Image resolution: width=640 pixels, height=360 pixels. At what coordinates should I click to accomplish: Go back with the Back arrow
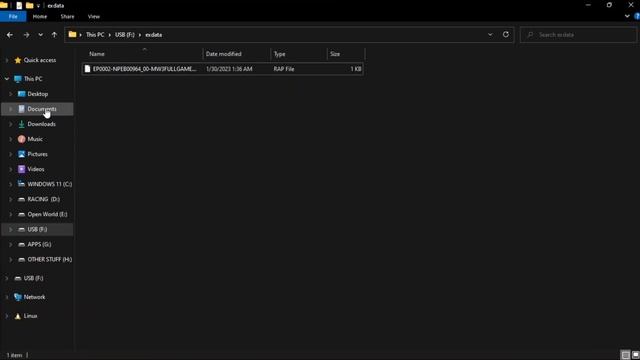coord(9,35)
